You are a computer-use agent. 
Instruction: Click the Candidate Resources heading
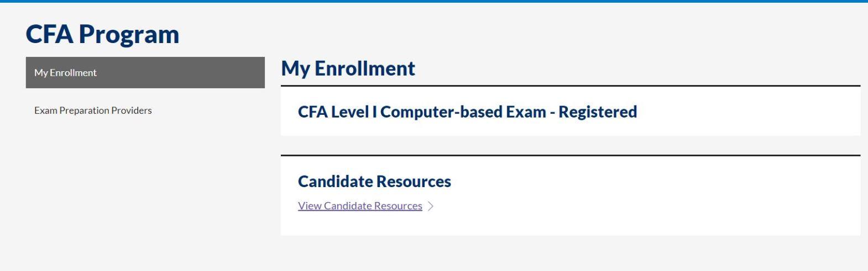pyautogui.click(x=374, y=181)
